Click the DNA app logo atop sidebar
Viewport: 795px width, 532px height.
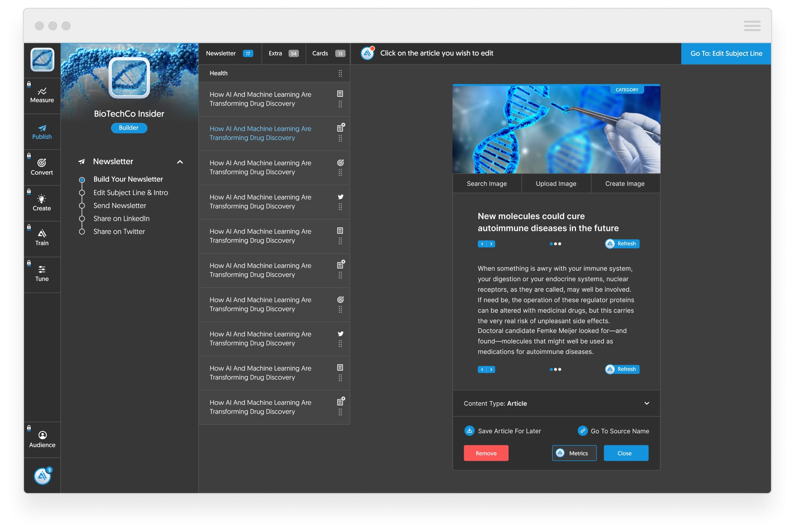(x=42, y=60)
